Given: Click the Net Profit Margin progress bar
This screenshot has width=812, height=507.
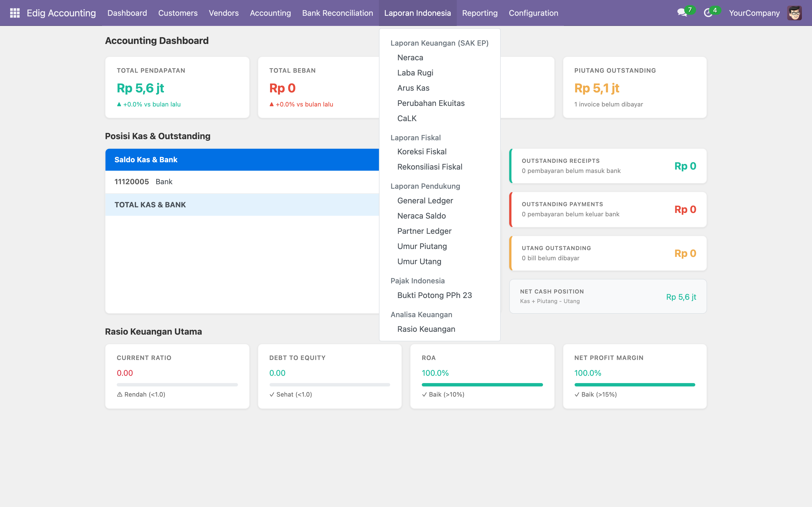Looking at the screenshot, I should 634,384.
